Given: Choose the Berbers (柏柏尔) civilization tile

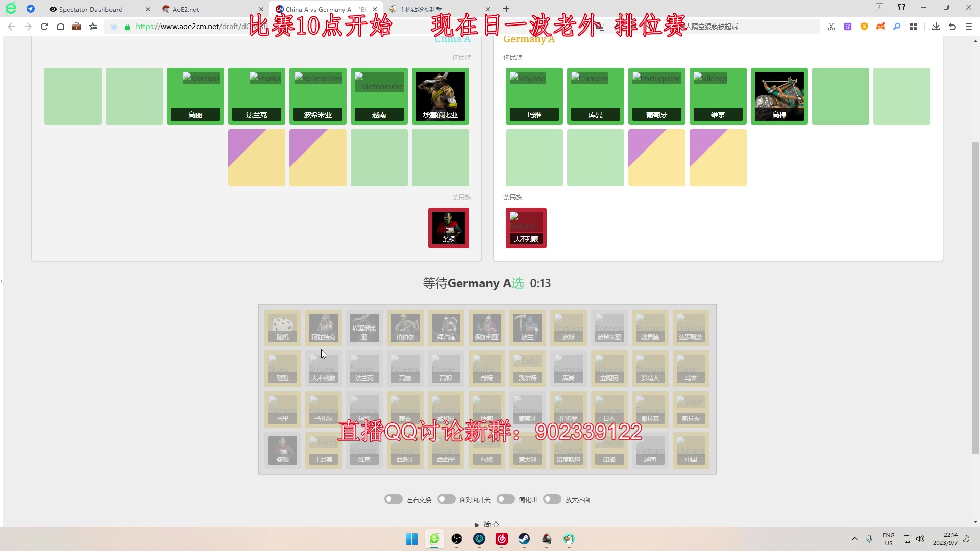Looking at the screenshot, I should (405, 328).
